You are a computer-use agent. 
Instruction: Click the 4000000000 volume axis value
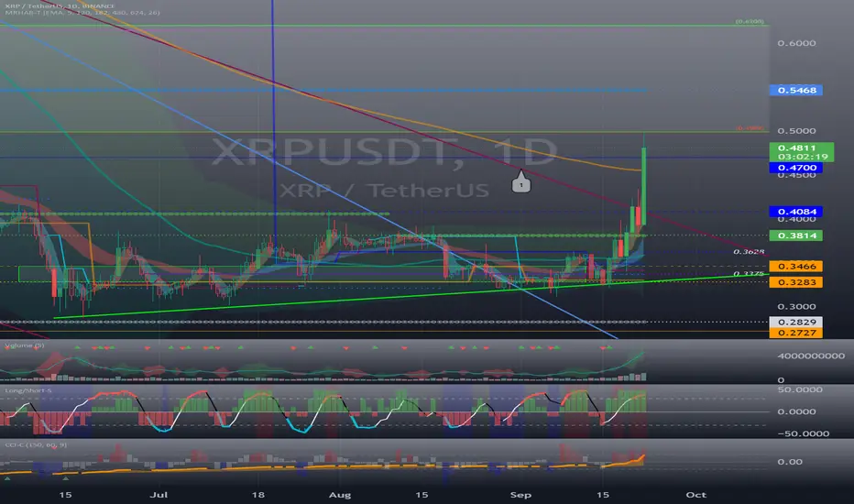pyautogui.click(x=811, y=356)
